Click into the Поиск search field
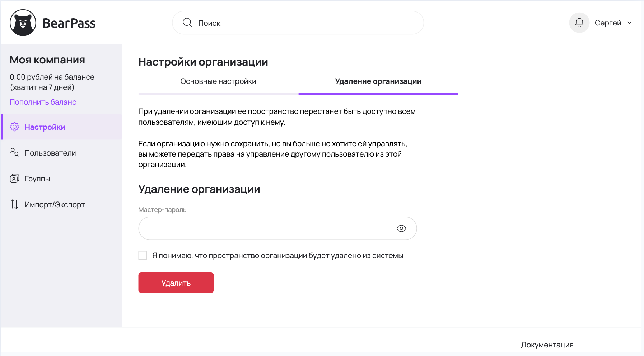Image resolution: width=644 pixels, height=356 pixels. (305, 23)
